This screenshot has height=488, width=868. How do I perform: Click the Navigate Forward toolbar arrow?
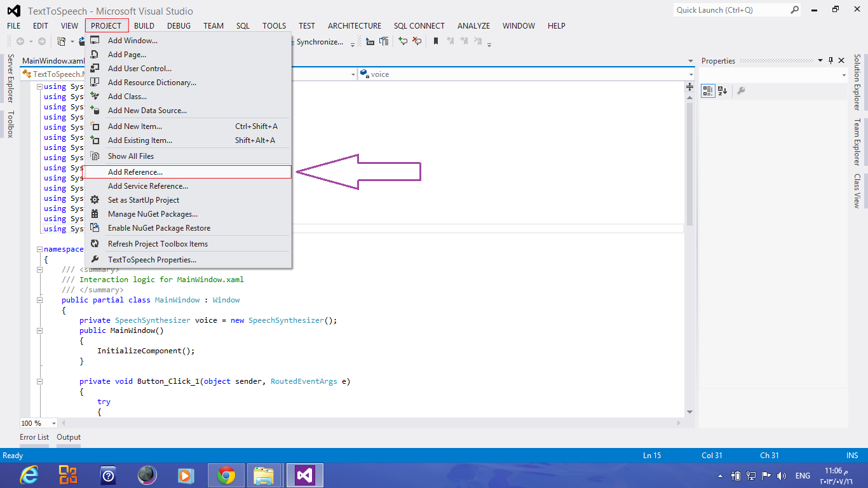coord(41,41)
